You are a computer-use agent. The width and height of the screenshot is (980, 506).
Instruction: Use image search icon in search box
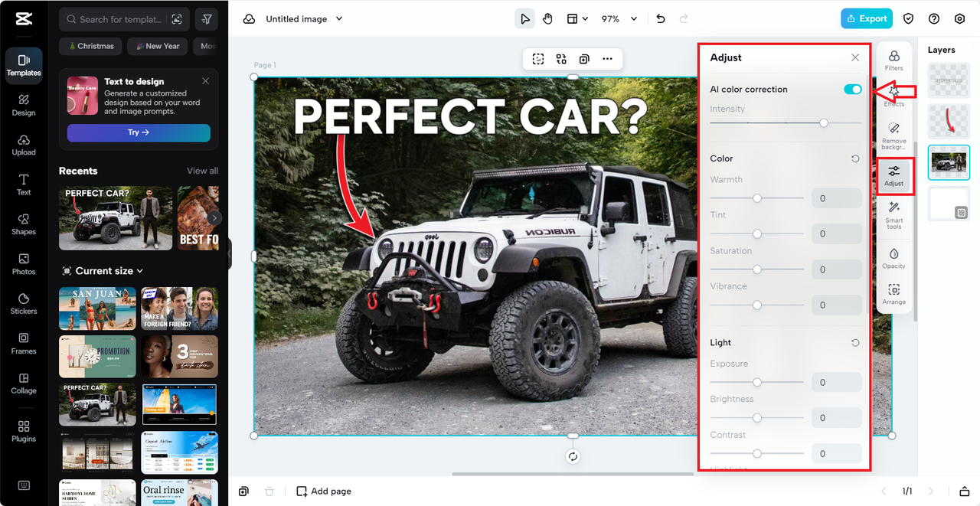[x=177, y=19]
